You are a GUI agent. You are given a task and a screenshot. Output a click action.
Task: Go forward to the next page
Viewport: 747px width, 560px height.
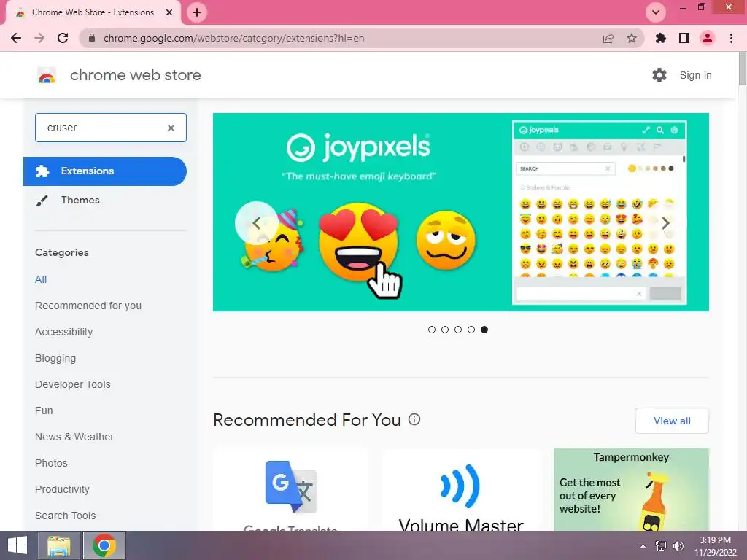39,38
